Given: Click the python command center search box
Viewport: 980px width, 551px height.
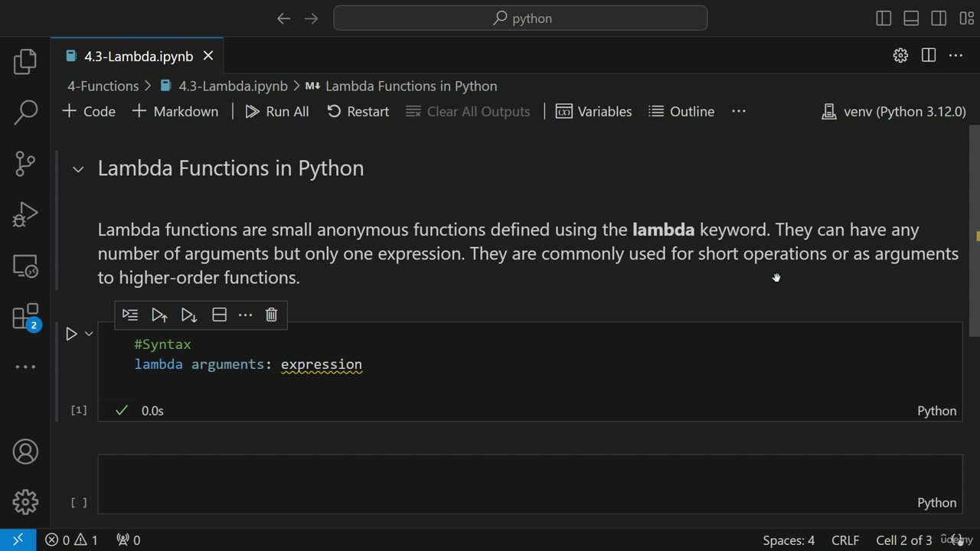Looking at the screenshot, I should (521, 18).
